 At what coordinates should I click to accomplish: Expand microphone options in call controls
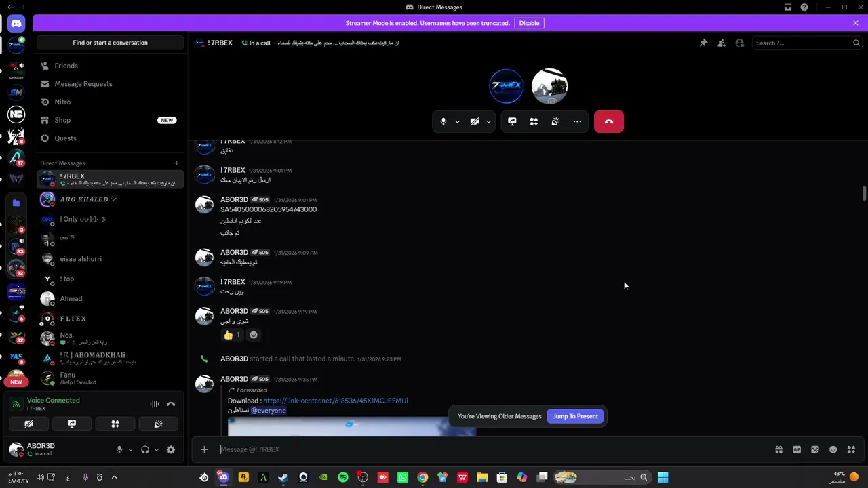457,121
